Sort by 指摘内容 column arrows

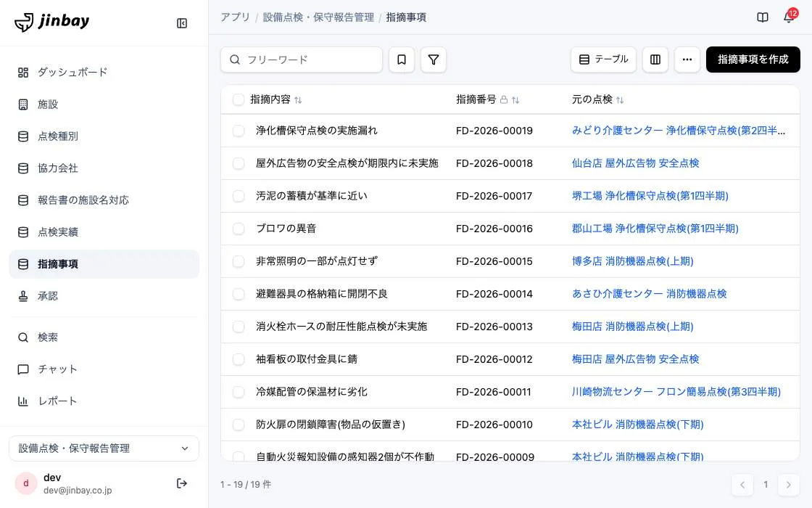(298, 100)
